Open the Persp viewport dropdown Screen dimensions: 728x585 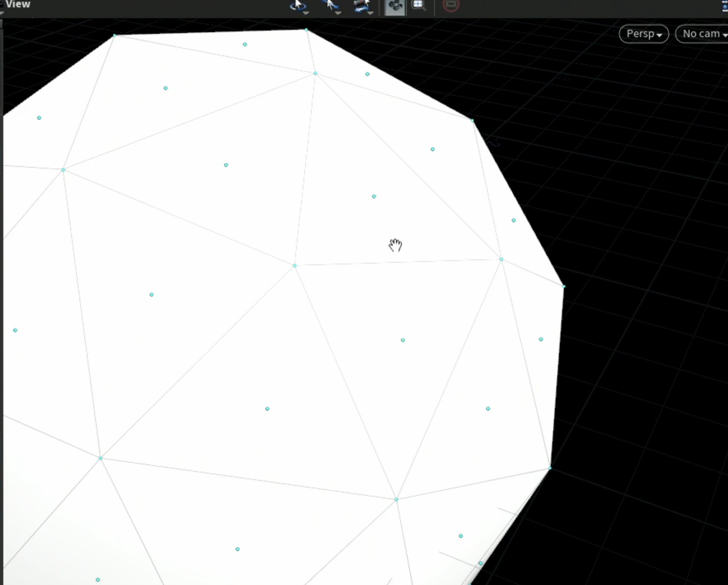[x=644, y=34]
